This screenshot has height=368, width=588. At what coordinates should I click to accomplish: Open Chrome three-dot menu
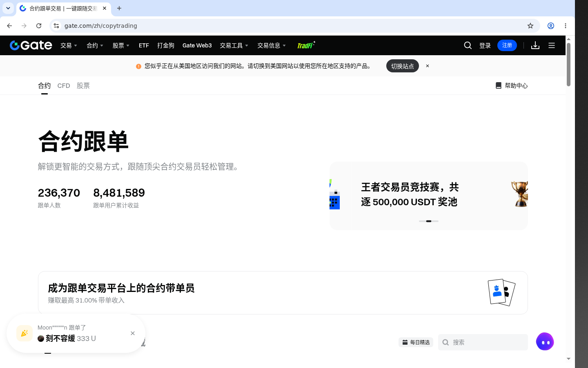point(566,26)
